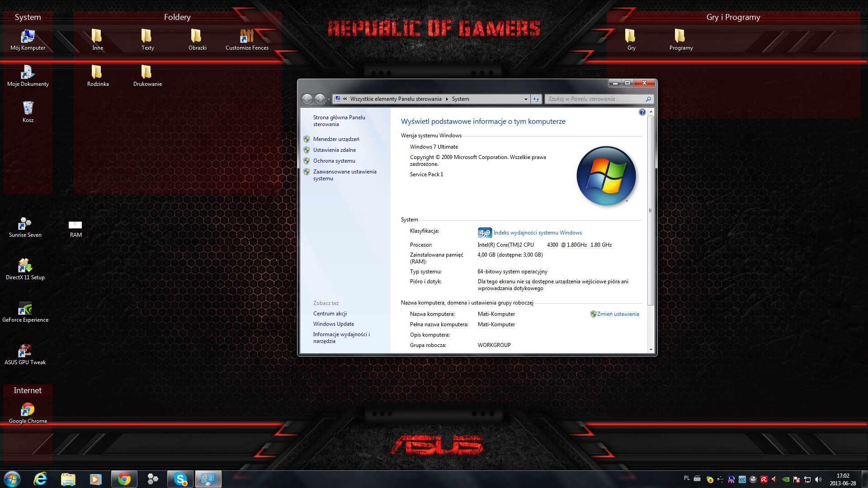Select the Drukowanie folder
868x488 pixels.
click(147, 76)
